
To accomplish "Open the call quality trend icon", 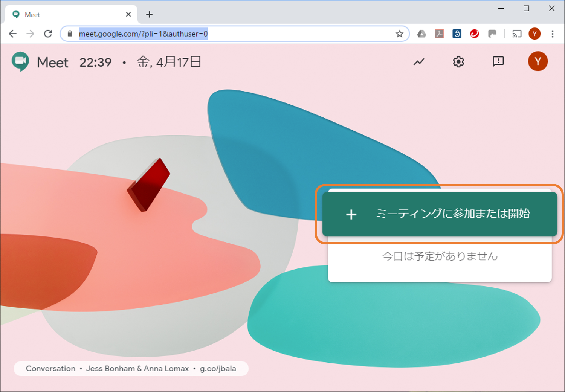I will coord(419,62).
